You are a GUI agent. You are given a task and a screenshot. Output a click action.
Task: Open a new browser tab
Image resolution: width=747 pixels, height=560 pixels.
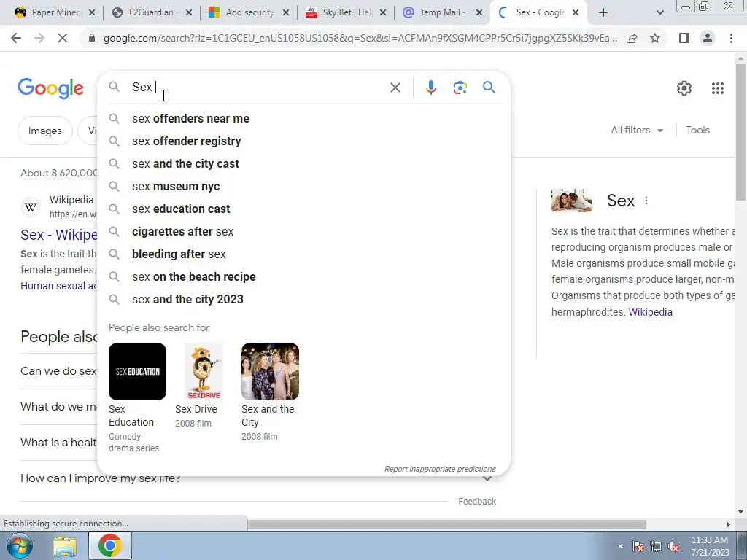(x=603, y=12)
